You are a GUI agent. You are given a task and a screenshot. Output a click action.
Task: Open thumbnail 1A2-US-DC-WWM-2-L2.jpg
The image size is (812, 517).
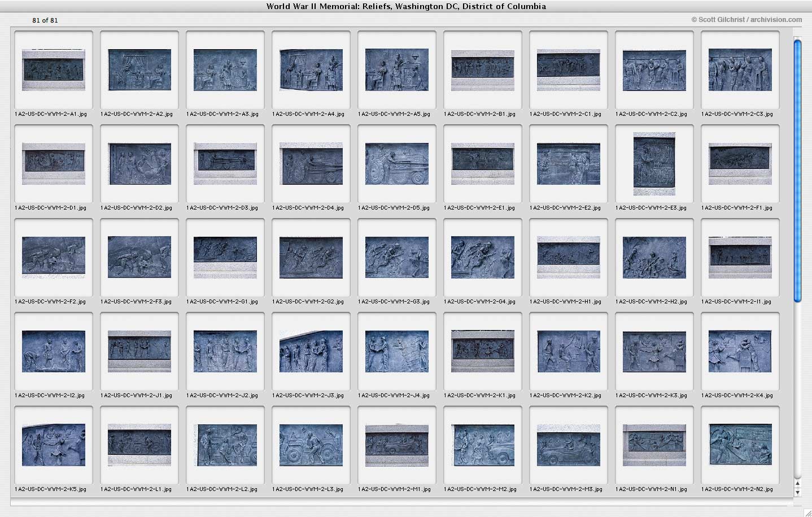click(225, 445)
